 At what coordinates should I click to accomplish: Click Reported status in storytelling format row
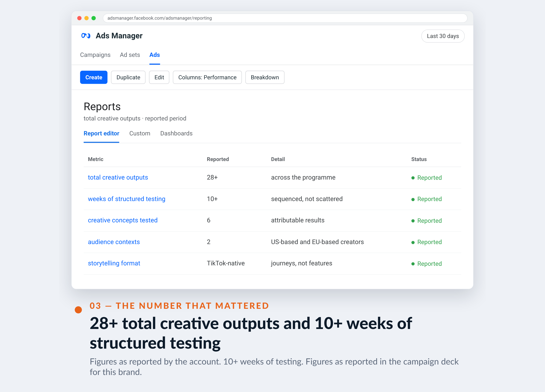coord(427,264)
